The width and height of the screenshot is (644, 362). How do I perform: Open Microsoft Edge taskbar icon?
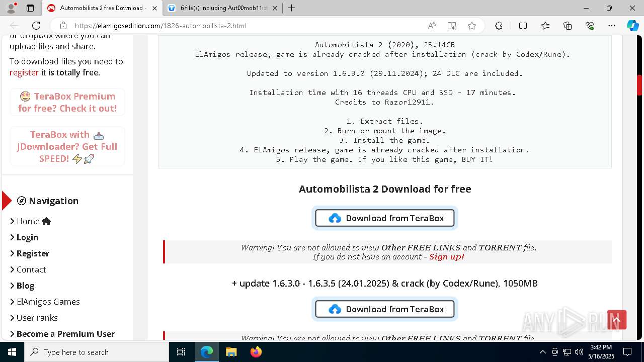[207, 352]
